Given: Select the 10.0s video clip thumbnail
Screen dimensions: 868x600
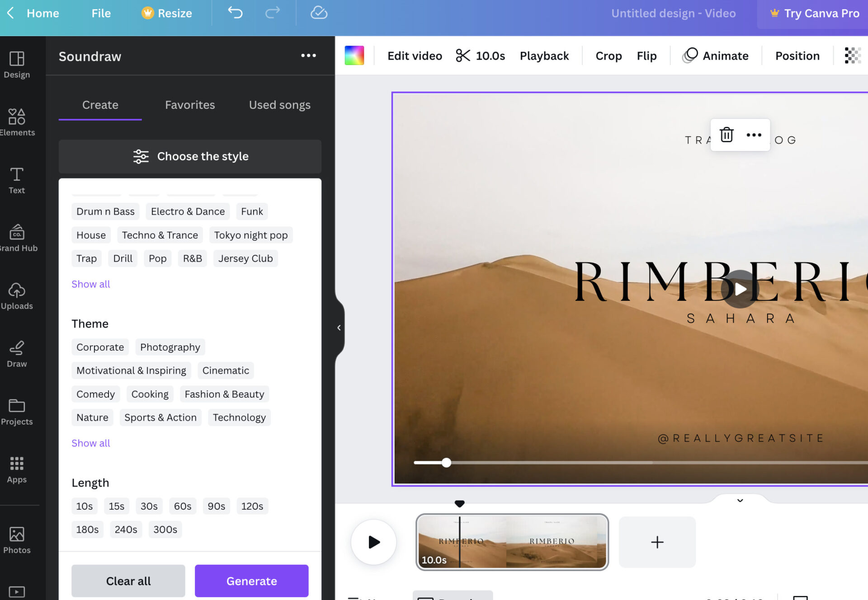Looking at the screenshot, I should click(512, 542).
